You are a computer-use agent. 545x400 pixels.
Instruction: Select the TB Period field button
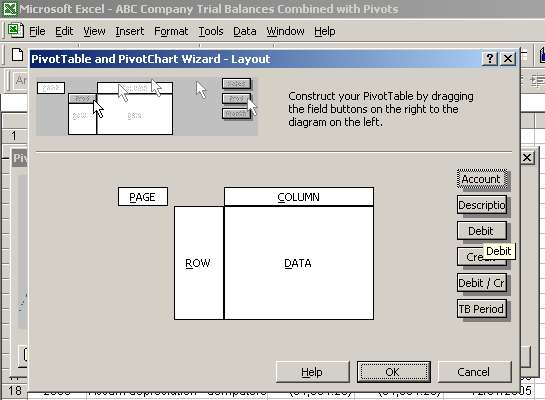click(482, 309)
